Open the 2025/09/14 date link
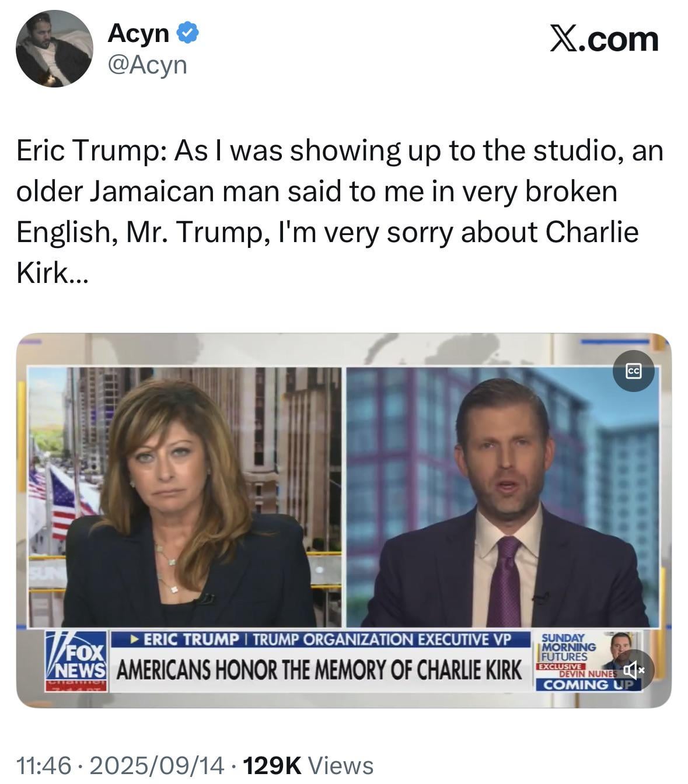 coord(156,765)
